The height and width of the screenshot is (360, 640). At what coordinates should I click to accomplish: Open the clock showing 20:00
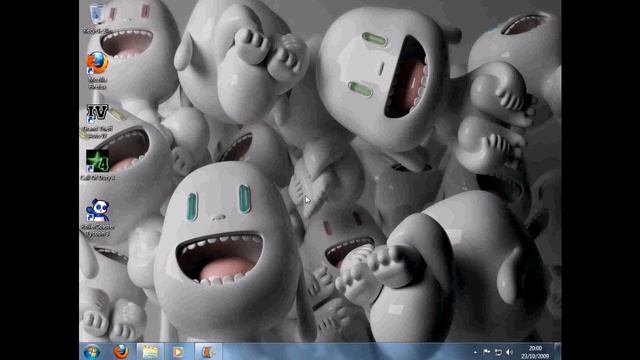[x=535, y=352]
